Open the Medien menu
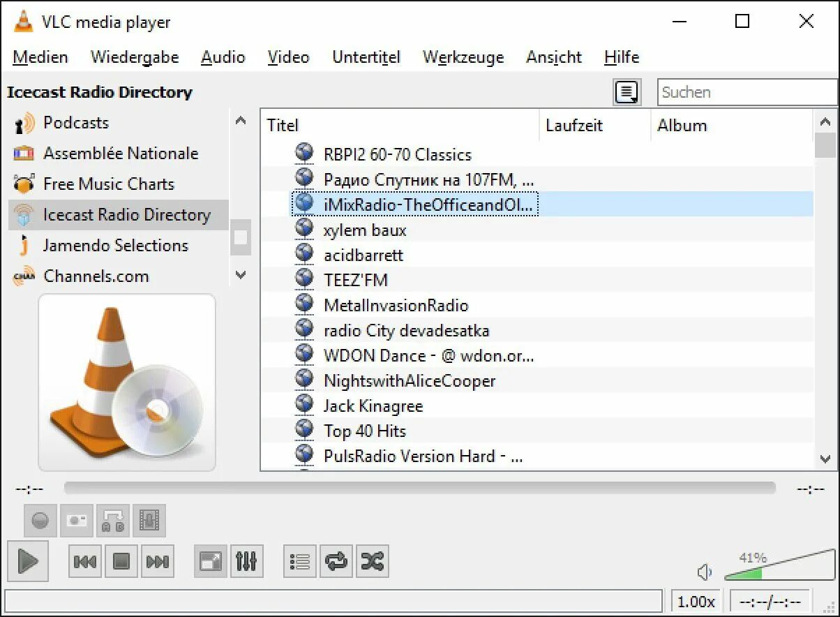The image size is (840, 617). point(40,57)
